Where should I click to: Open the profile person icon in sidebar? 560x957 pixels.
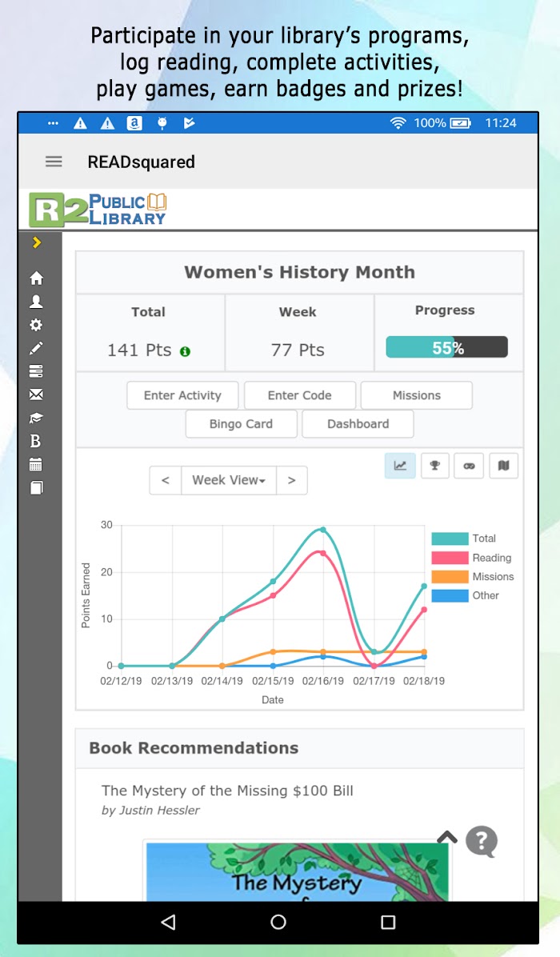coord(37,302)
